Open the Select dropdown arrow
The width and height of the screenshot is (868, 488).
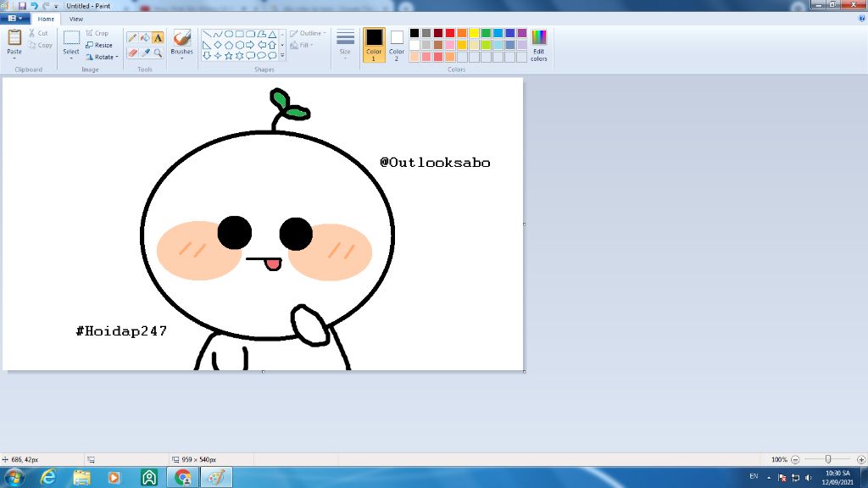tap(71, 58)
